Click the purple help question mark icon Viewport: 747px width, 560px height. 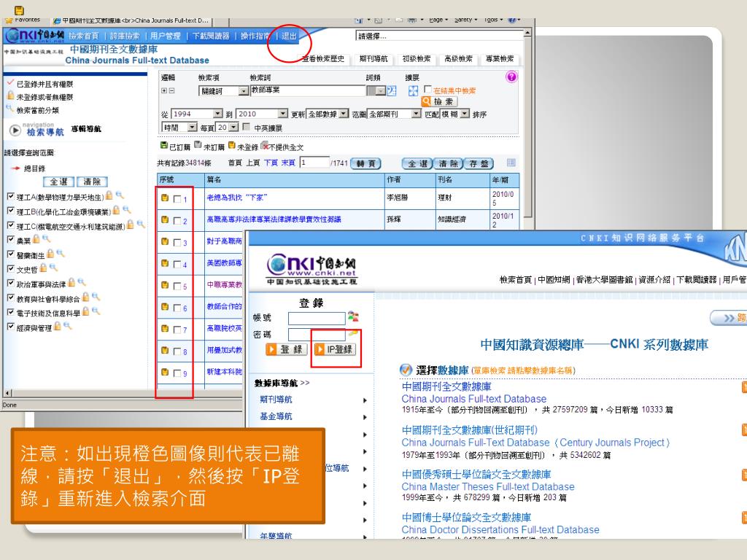[511, 77]
